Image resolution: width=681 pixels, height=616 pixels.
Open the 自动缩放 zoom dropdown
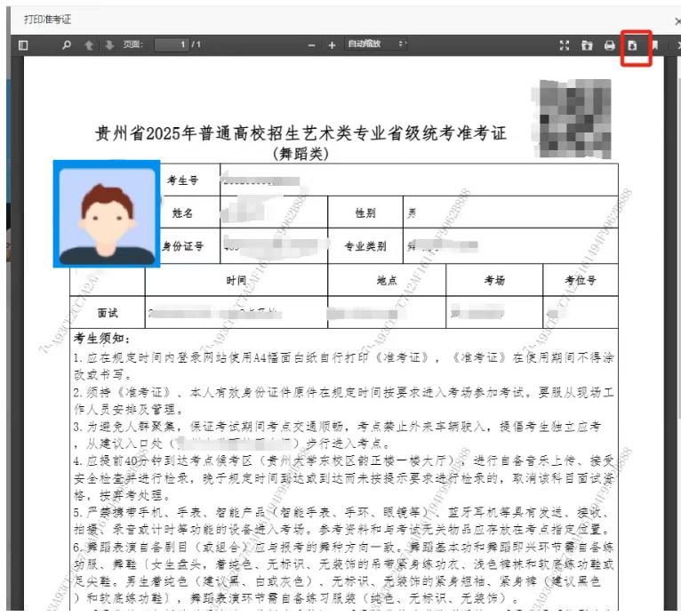376,45
